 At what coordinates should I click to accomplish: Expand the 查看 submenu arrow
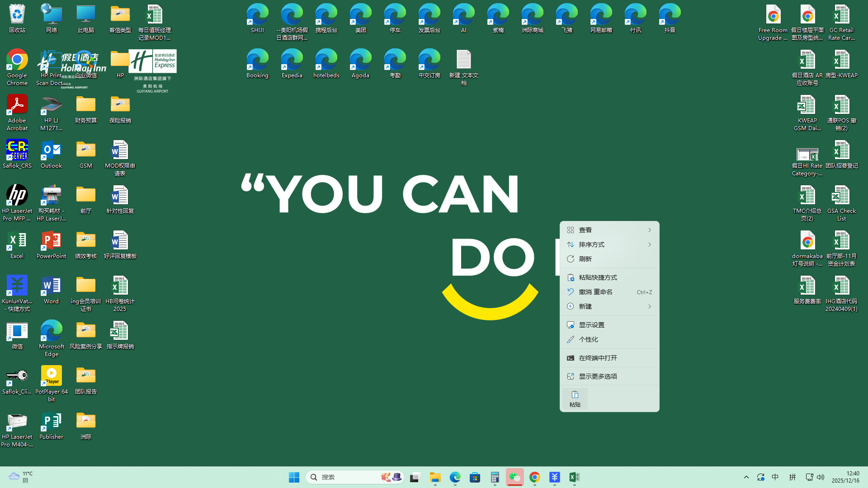pyautogui.click(x=650, y=230)
